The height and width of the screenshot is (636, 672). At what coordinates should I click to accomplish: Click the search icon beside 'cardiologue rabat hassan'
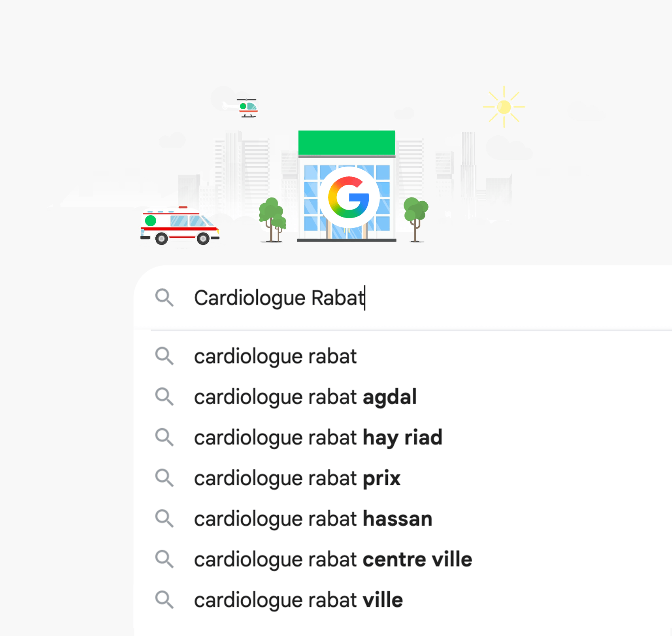[165, 519]
